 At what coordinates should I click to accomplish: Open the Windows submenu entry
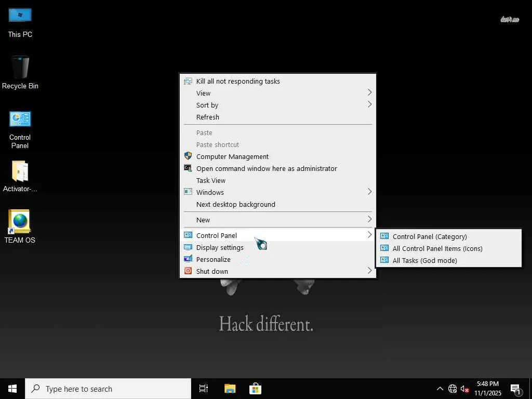tap(277, 192)
